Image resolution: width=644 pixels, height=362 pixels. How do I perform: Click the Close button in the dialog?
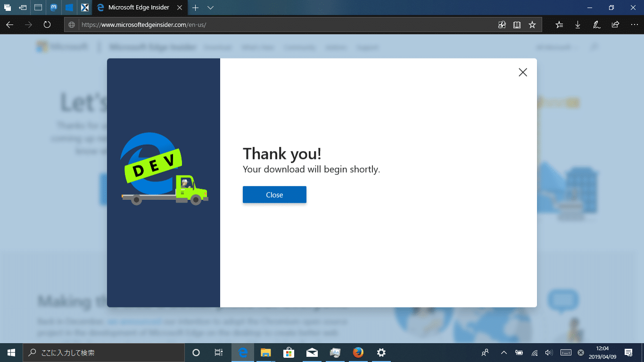(274, 195)
